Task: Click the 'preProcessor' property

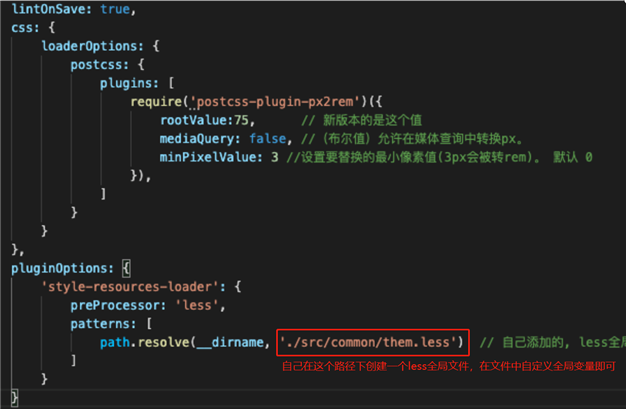Action: [x=115, y=305]
